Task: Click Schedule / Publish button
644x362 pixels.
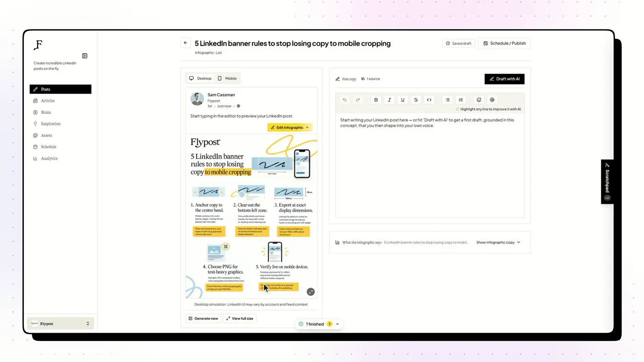Action: (504, 43)
